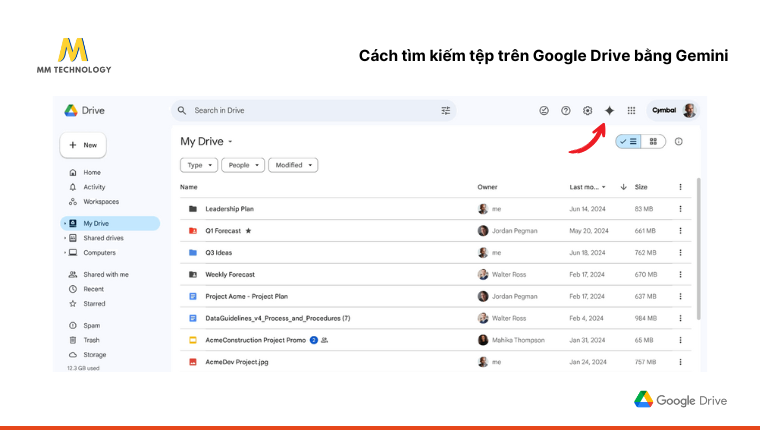Open Shared with me

[106, 274]
